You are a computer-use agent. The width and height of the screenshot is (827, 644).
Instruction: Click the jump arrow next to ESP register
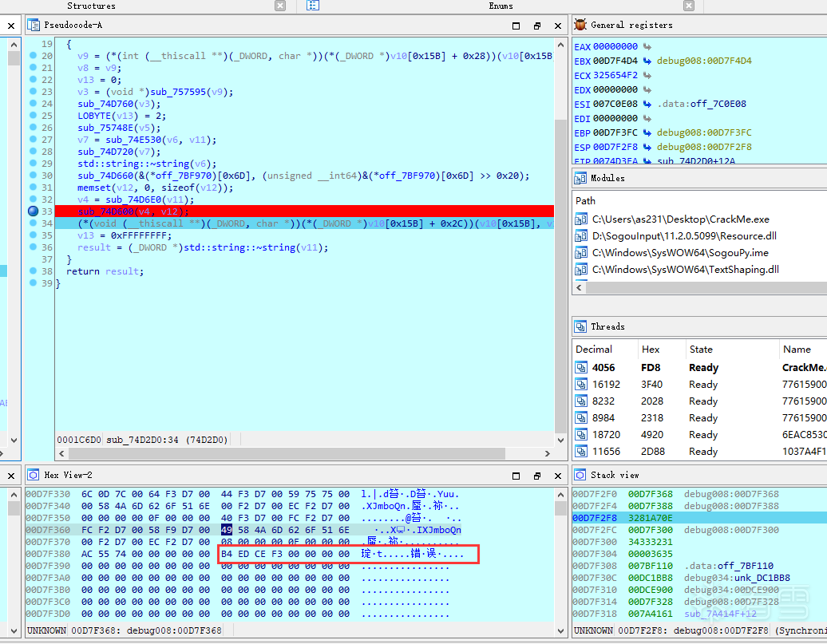[647, 147]
